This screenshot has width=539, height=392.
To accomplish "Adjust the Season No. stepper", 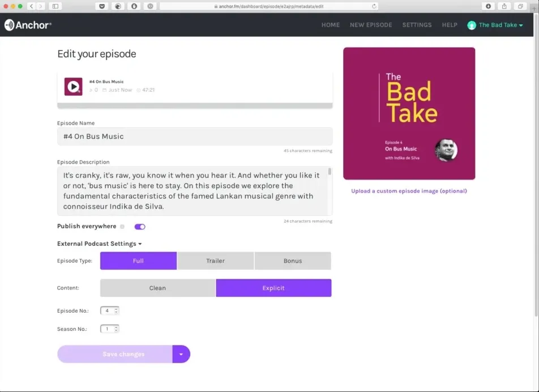I will [116, 329].
